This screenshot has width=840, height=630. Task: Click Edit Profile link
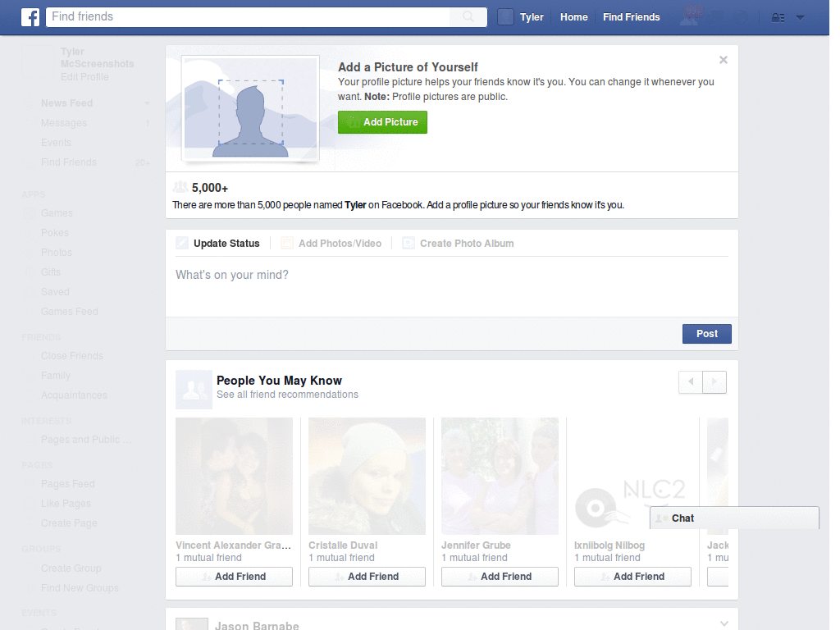(84, 76)
